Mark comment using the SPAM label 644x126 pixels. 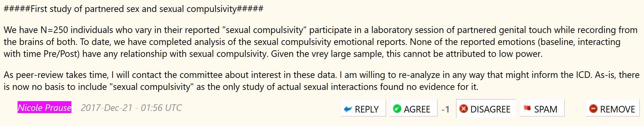546,109
